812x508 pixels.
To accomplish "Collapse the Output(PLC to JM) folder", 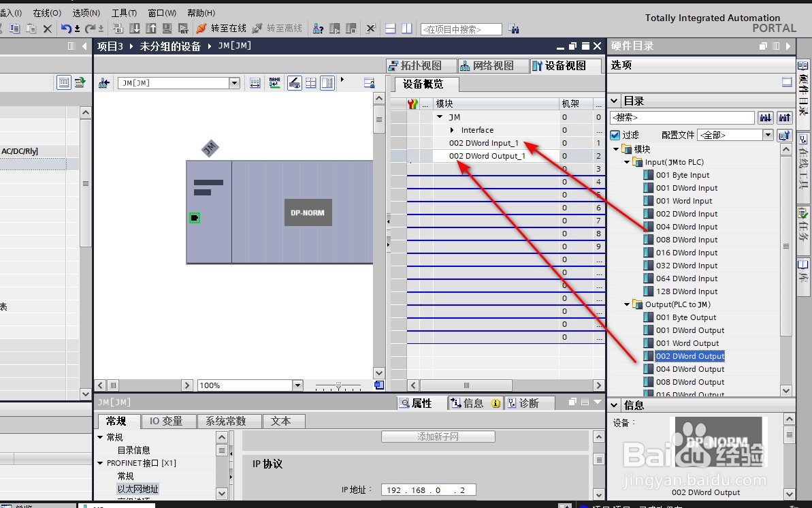I will click(627, 304).
